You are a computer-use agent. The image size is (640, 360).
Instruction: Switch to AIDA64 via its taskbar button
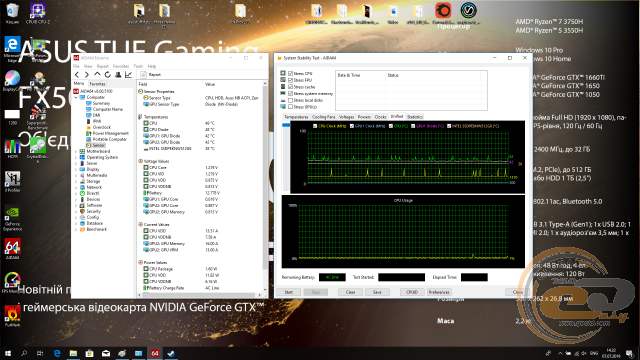(155, 353)
